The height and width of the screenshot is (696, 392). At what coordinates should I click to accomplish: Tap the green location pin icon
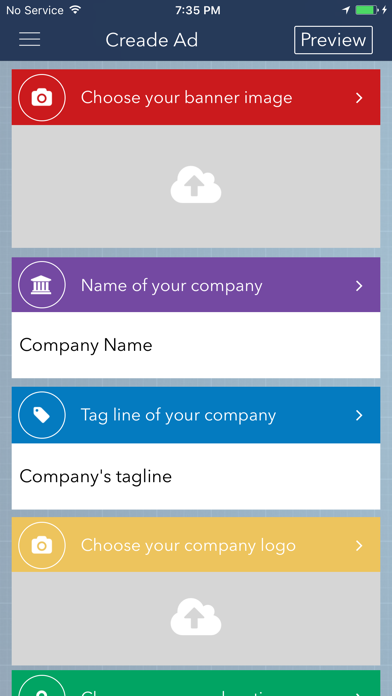click(42, 686)
